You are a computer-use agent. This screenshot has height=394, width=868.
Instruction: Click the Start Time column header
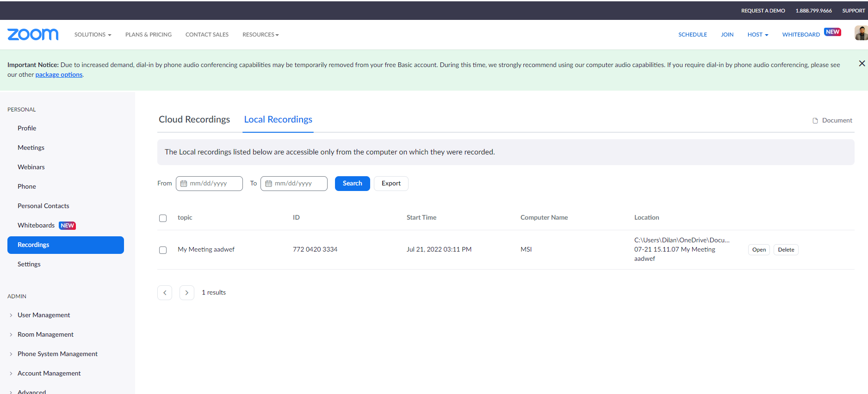[422, 217]
